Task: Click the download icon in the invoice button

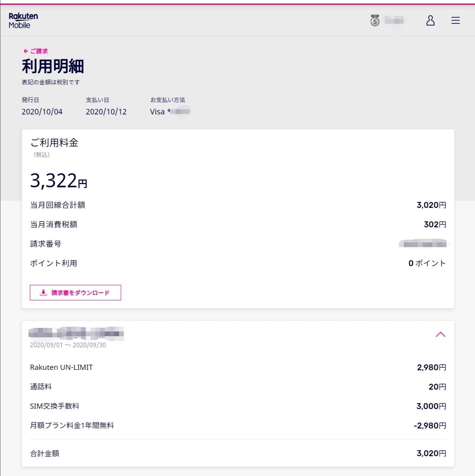Action: coord(44,293)
